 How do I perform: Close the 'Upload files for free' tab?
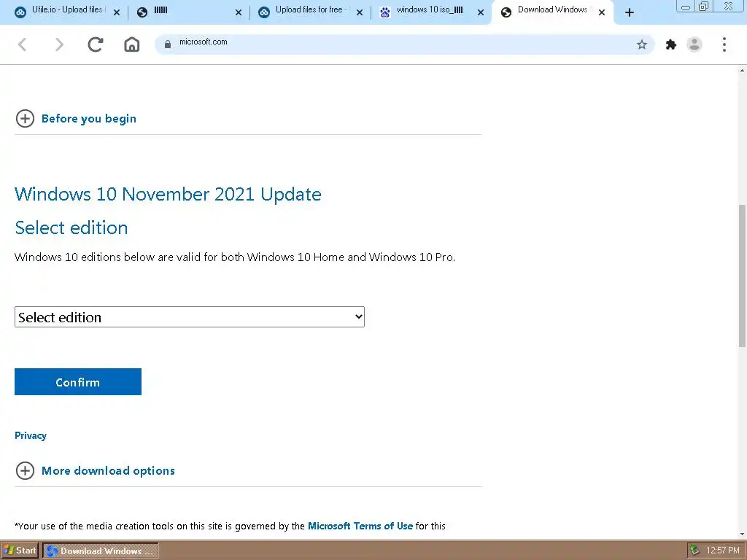(360, 12)
